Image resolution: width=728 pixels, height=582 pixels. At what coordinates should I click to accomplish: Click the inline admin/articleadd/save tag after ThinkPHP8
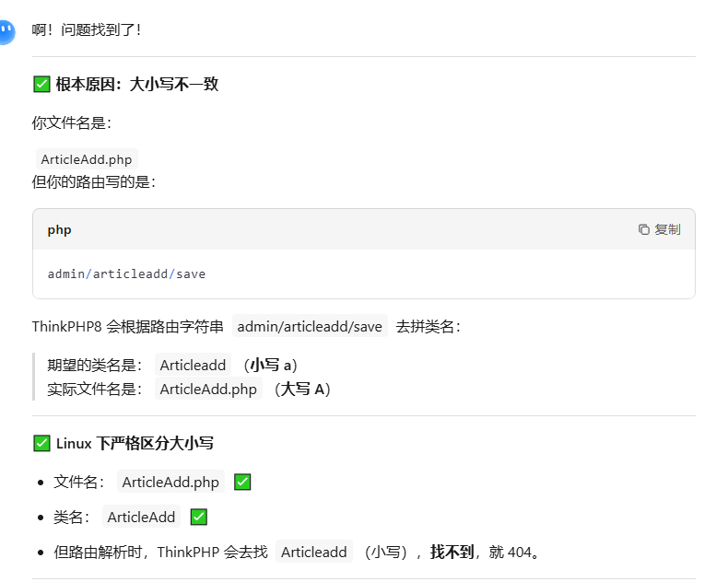point(309,326)
